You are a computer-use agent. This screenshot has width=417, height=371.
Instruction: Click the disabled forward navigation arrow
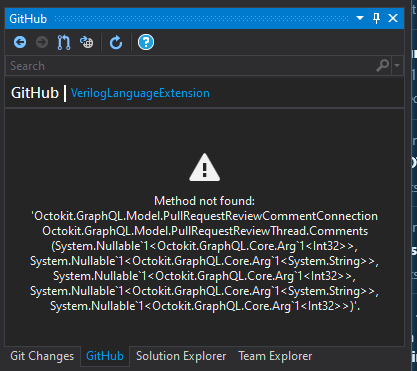tap(42, 42)
